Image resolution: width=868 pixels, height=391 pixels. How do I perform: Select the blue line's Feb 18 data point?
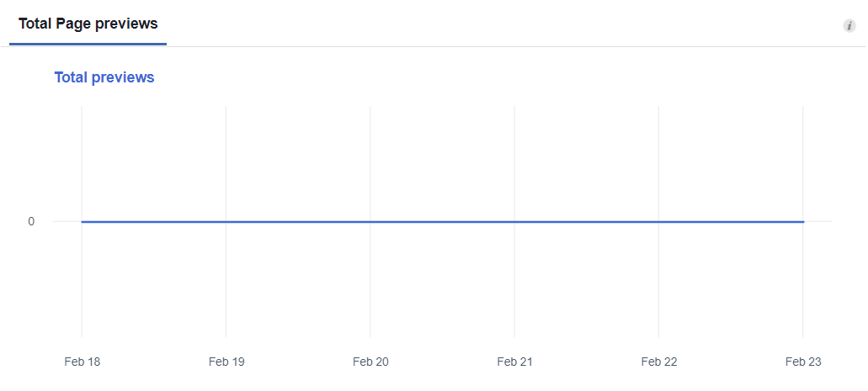click(x=82, y=222)
